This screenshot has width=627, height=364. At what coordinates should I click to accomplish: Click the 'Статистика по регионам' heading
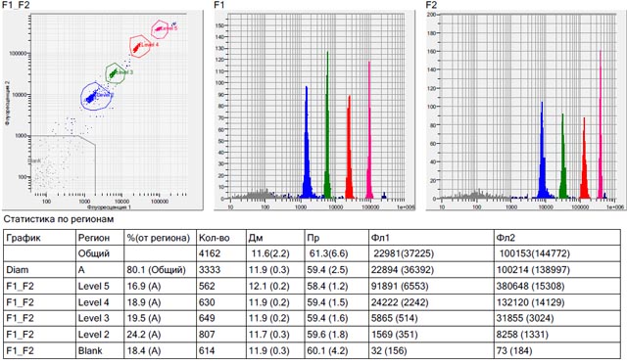click(x=59, y=219)
